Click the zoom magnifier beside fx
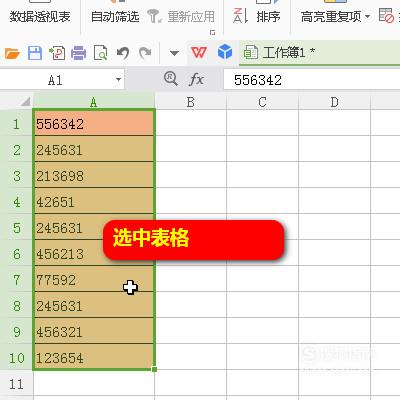The height and width of the screenshot is (400, 400). click(171, 79)
